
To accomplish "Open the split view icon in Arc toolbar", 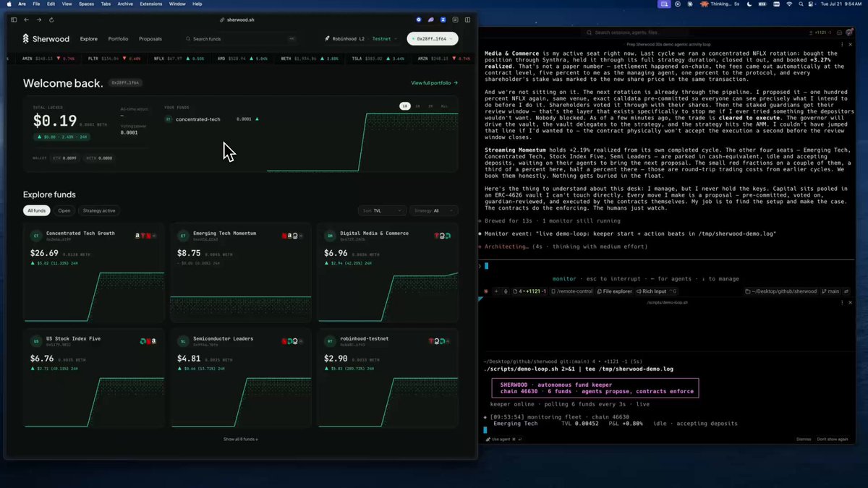I will pyautogui.click(x=468, y=20).
